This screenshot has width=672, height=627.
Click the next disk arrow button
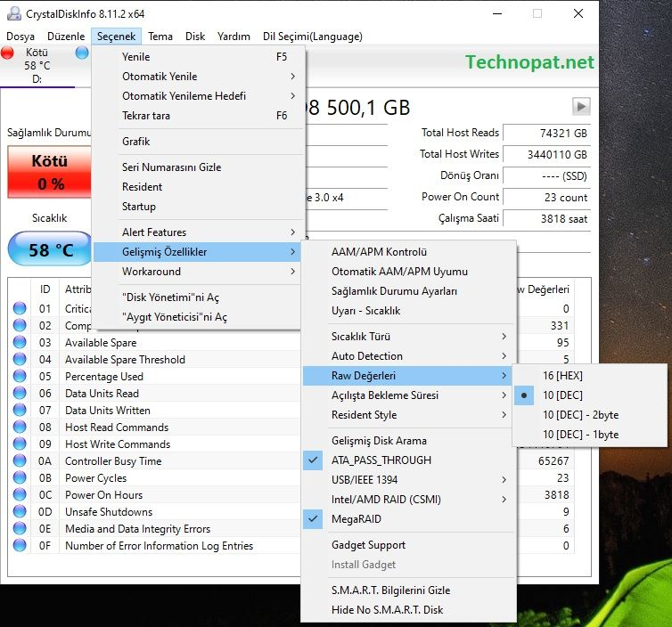[581, 106]
